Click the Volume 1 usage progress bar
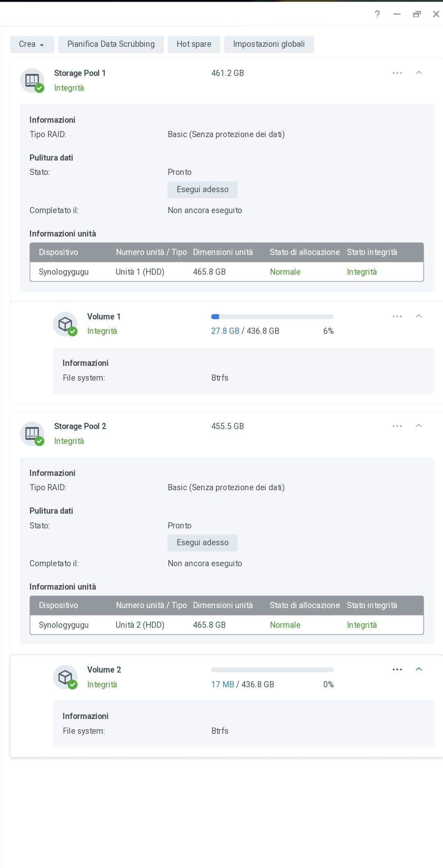 [272, 317]
